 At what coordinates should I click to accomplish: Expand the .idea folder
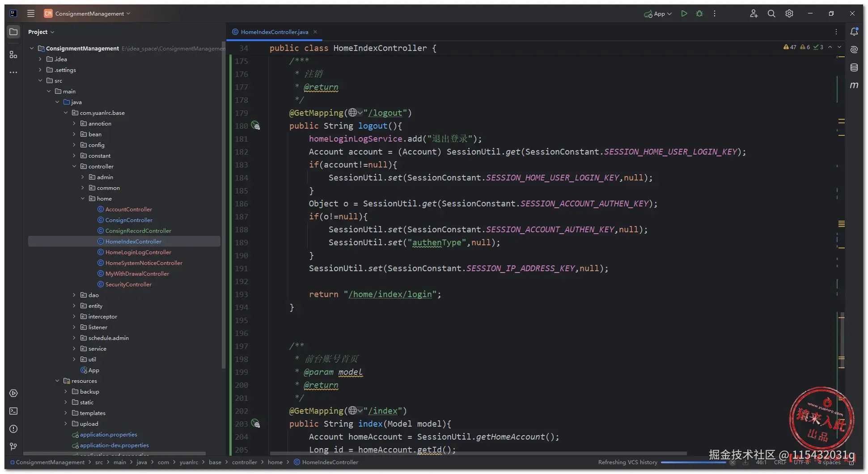pos(40,59)
